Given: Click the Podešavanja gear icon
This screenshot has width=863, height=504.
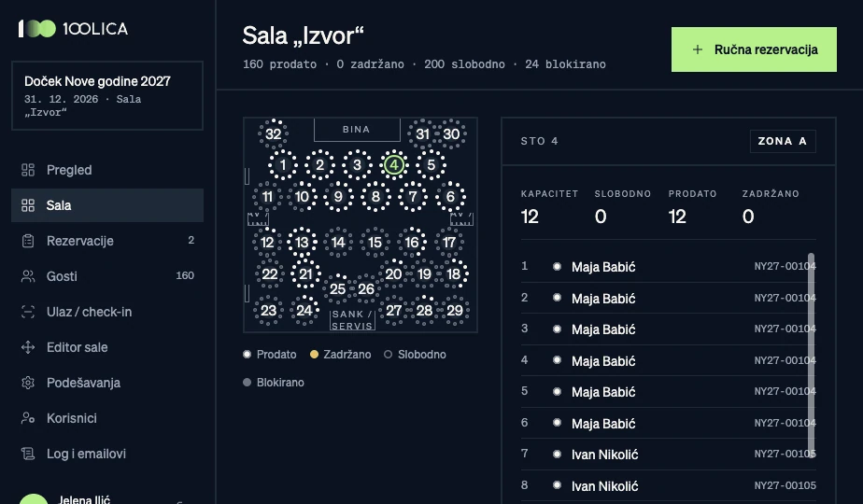Looking at the screenshot, I should [28, 383].
